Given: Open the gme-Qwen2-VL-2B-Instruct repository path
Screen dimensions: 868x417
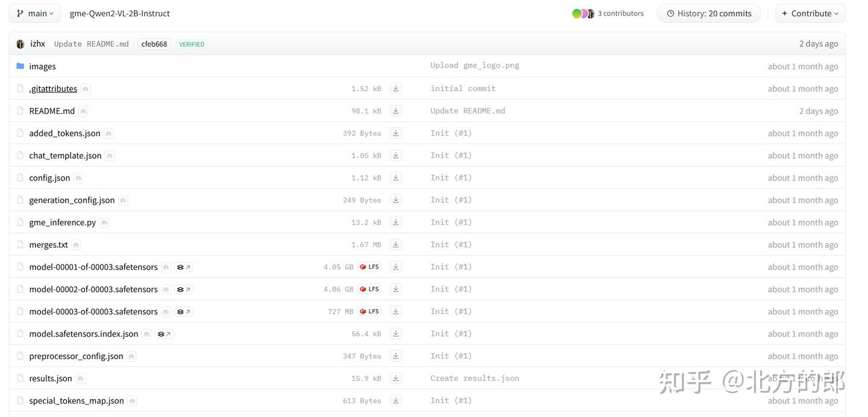Looking at the screenshot, I should (x=120, y=13).
